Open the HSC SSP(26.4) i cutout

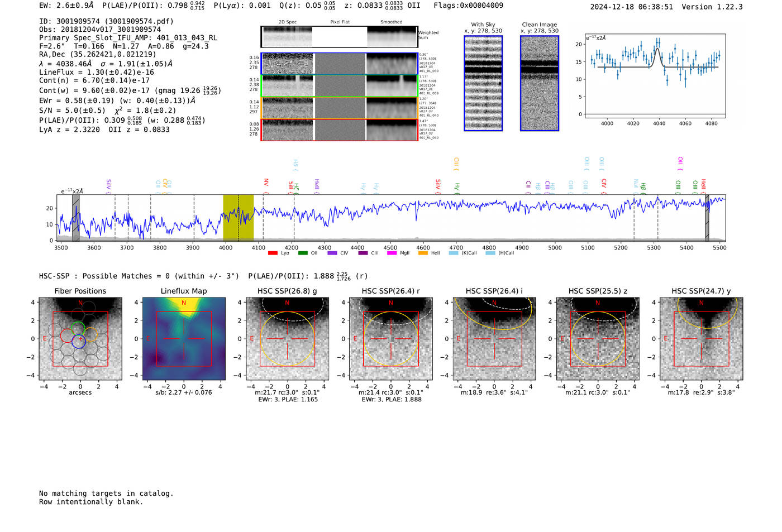click(494, 338)
